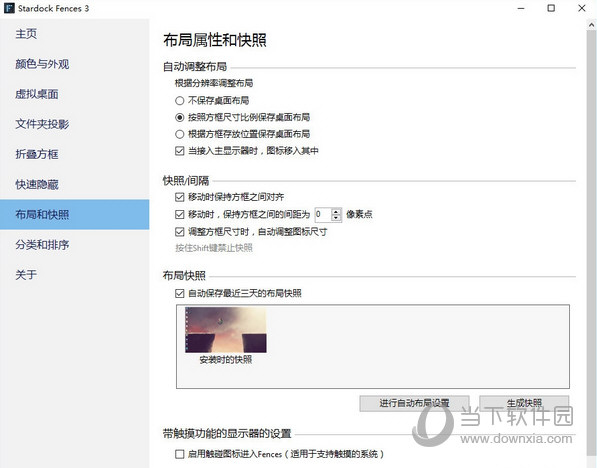
Task: Click the 根据分辨率调整布局 label
Action: pyautogui.click(x=214, y=83)
